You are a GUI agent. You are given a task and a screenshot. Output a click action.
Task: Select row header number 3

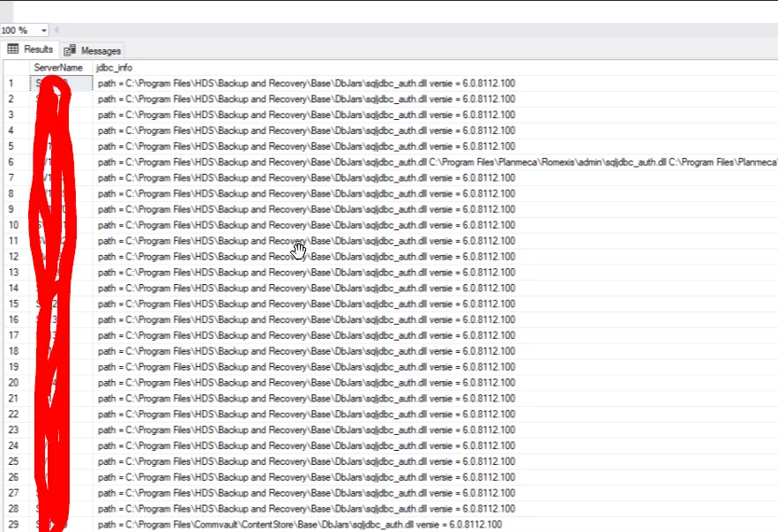[17, 115]
